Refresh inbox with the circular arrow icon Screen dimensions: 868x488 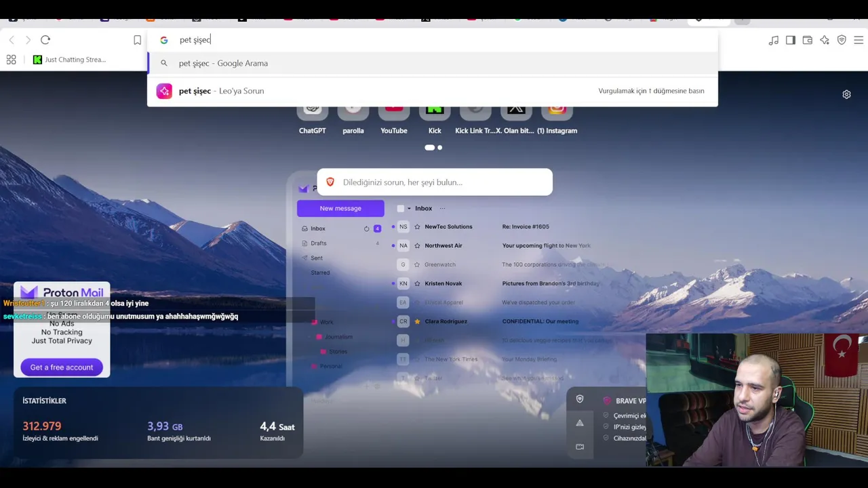click(367, 228)
